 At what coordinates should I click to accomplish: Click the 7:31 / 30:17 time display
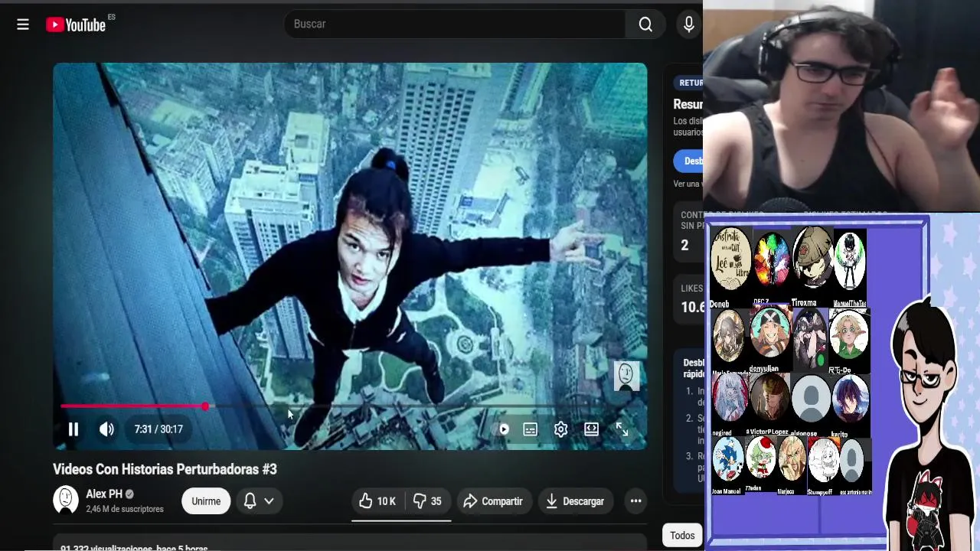pos(158,429)
